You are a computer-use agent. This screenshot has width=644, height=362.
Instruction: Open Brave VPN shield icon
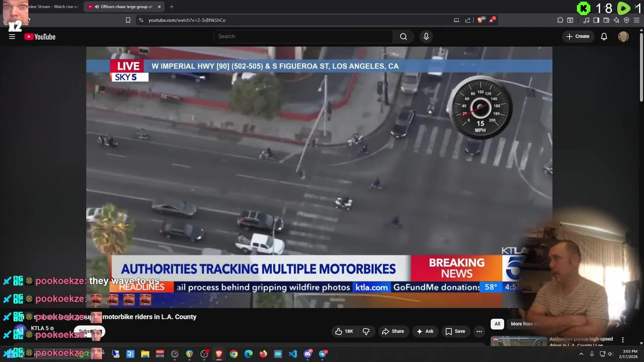point(626,20)
